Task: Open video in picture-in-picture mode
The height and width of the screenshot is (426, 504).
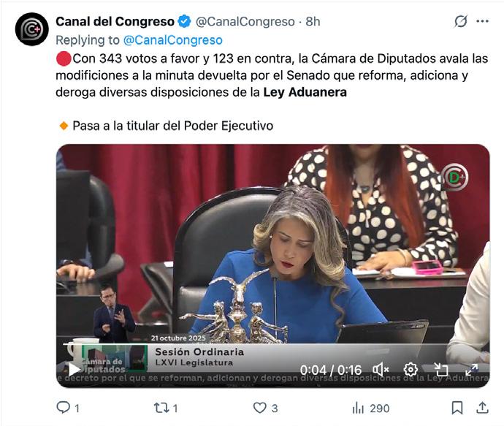Action: click(x=440, y=370)
